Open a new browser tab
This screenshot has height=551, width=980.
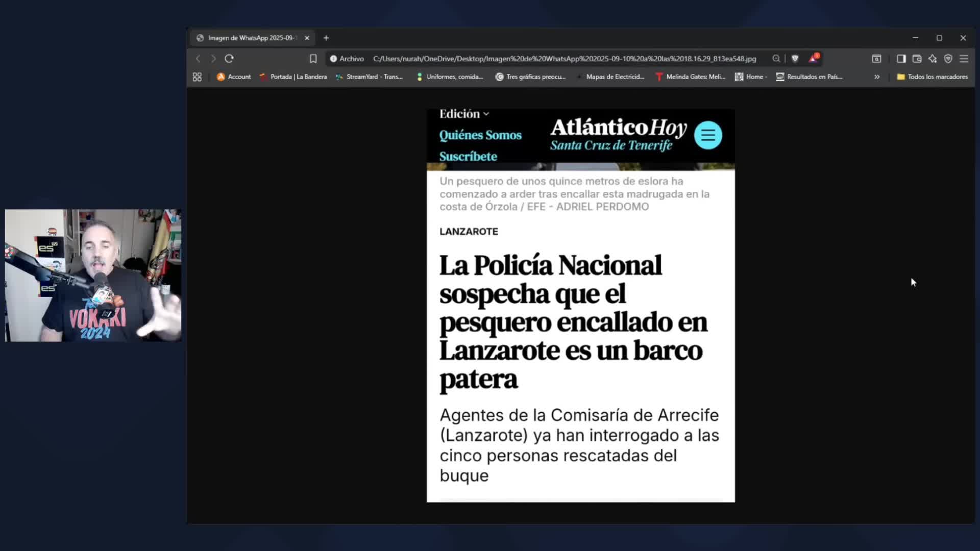coord(326,38)
